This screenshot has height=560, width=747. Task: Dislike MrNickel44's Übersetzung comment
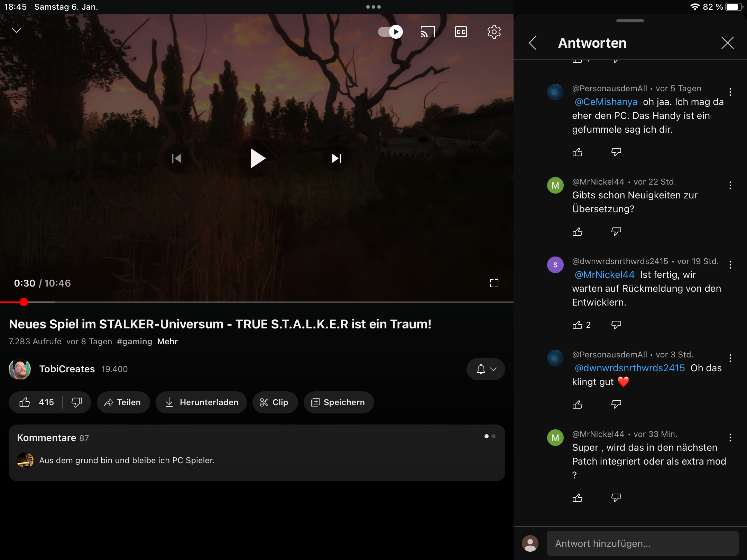point(616,231)
